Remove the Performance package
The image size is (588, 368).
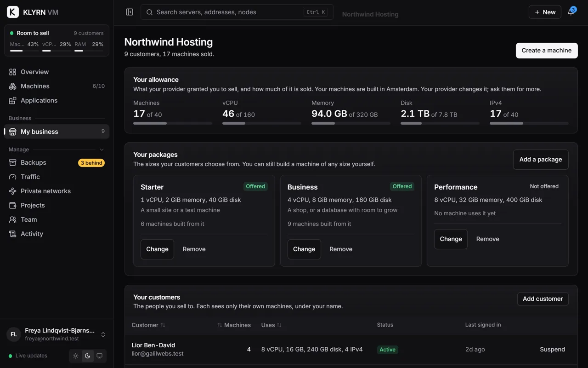487,239
